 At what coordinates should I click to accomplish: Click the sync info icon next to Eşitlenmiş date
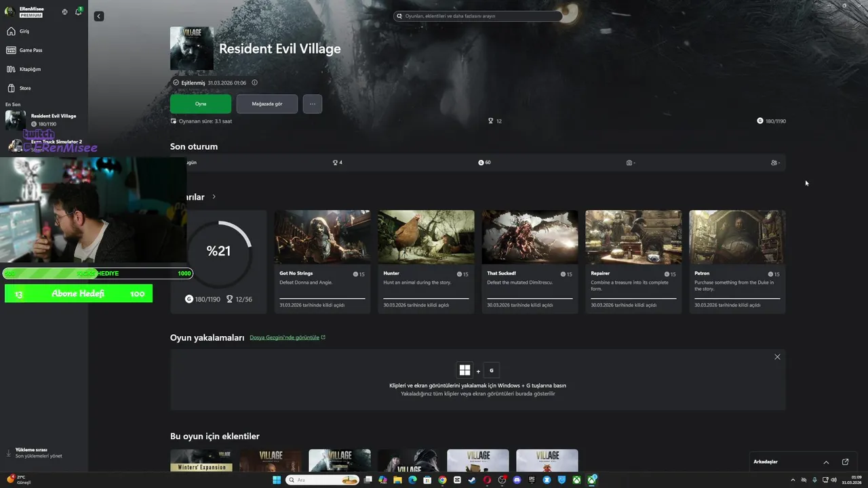click(254, 83)
